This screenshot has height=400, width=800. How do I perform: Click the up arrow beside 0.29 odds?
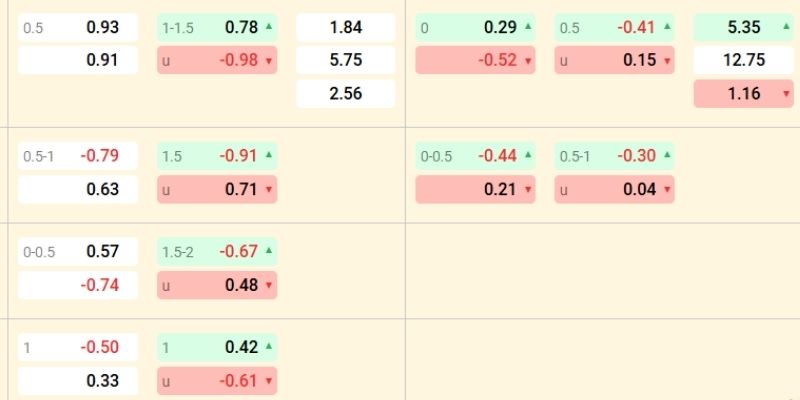[x=527, y=27]
